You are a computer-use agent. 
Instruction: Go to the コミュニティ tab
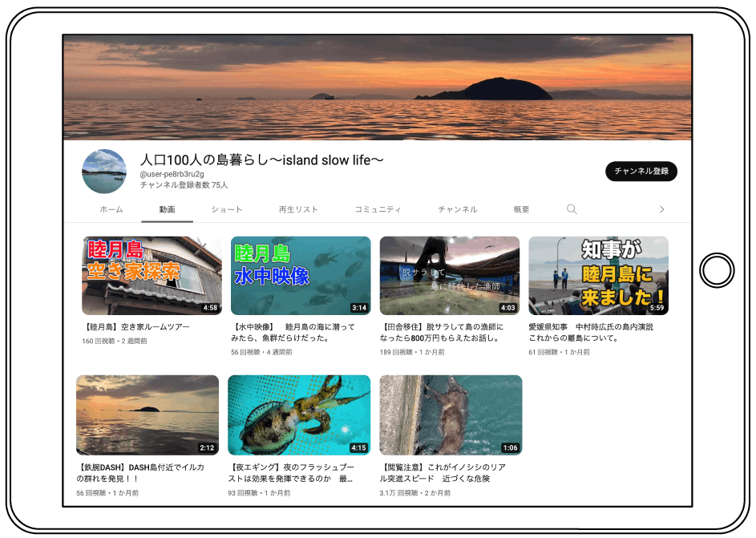click(x=378, y=209)
